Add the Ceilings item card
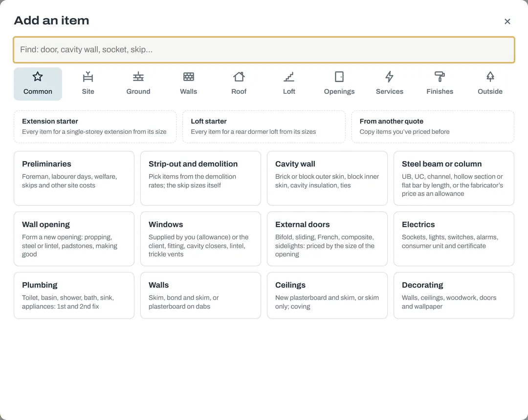The height and width of the screenshot is (420, 528). (x=327, y=295)
